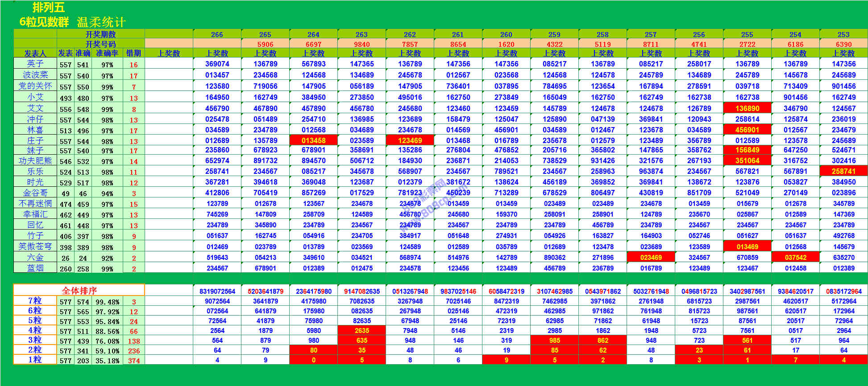Viewport: 868px width, 386px height.
Task: Select red highlighted cell 037542
Action: [795, 257]
